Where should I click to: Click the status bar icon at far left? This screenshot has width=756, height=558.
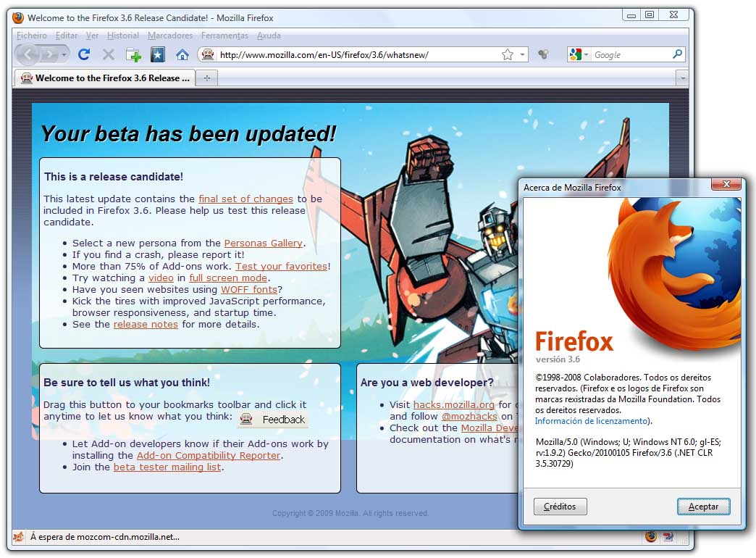pyautogui.click(x=18, y=537)
